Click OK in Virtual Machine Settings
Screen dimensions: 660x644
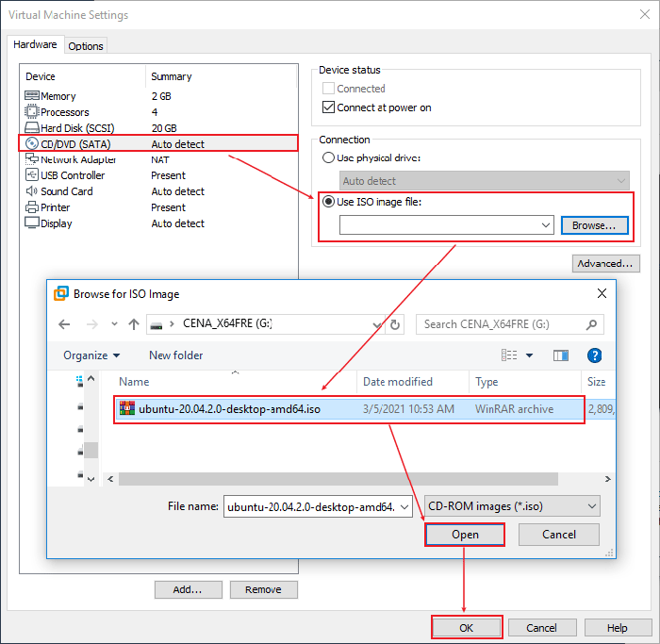pyautogui.click(x=467, y=628)
